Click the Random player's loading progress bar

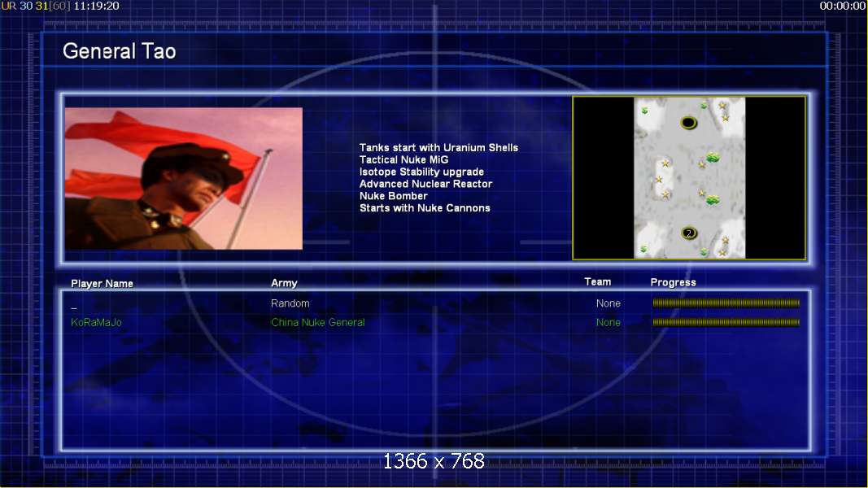click(726, 303)
